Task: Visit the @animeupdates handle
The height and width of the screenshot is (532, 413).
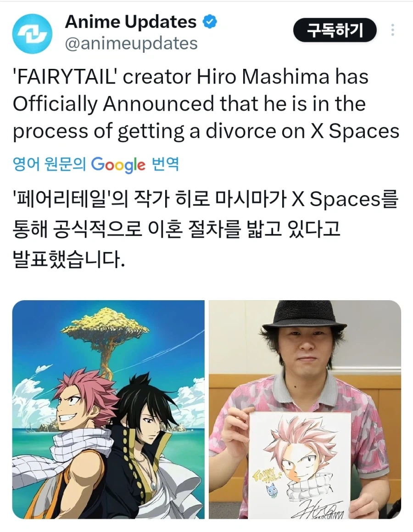Action: tap(131, 44)
